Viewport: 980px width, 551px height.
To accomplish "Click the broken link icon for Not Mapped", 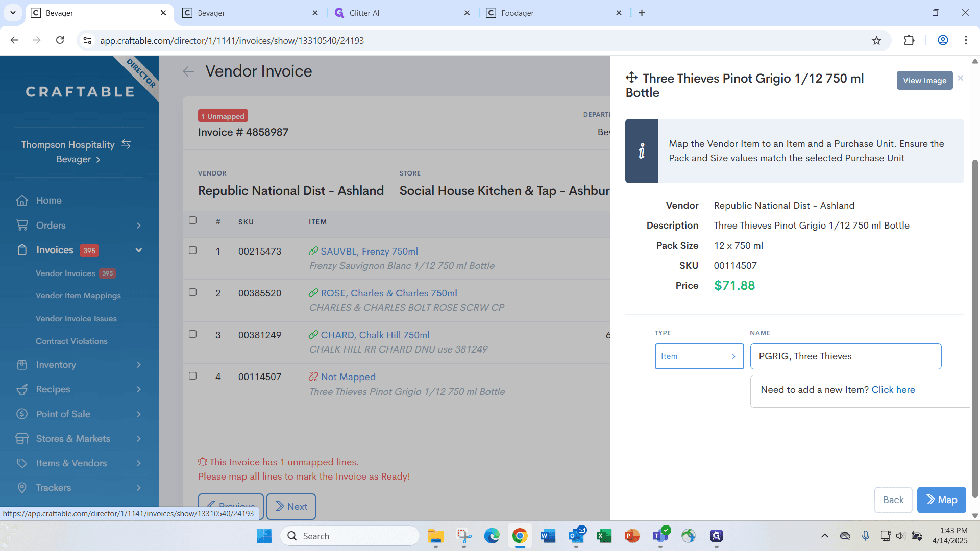I will pyautogui.click(x=313, y=377).
